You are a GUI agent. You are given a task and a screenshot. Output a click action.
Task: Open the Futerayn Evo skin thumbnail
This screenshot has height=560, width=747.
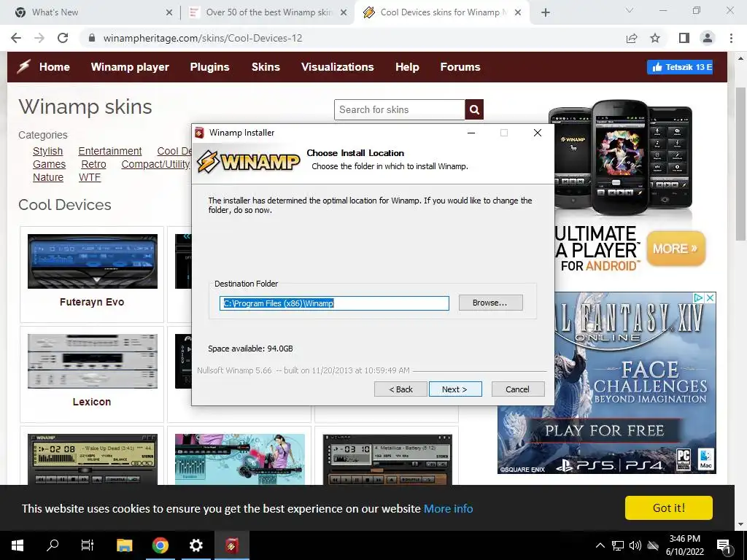point(93,261)
